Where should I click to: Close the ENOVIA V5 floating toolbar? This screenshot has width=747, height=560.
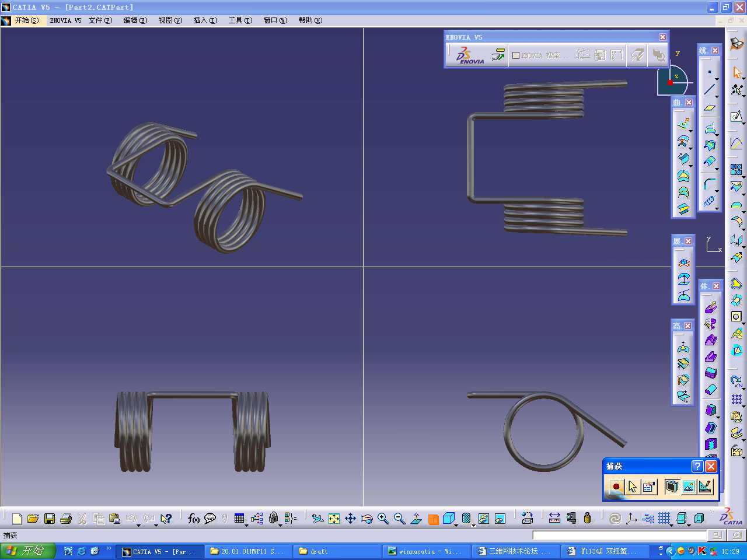point(662,37)
